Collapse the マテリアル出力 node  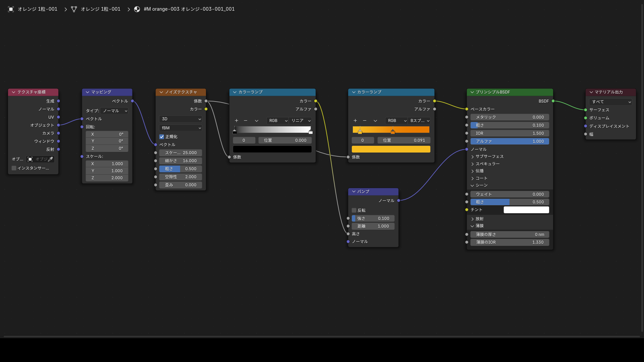(x=591, y=92)
